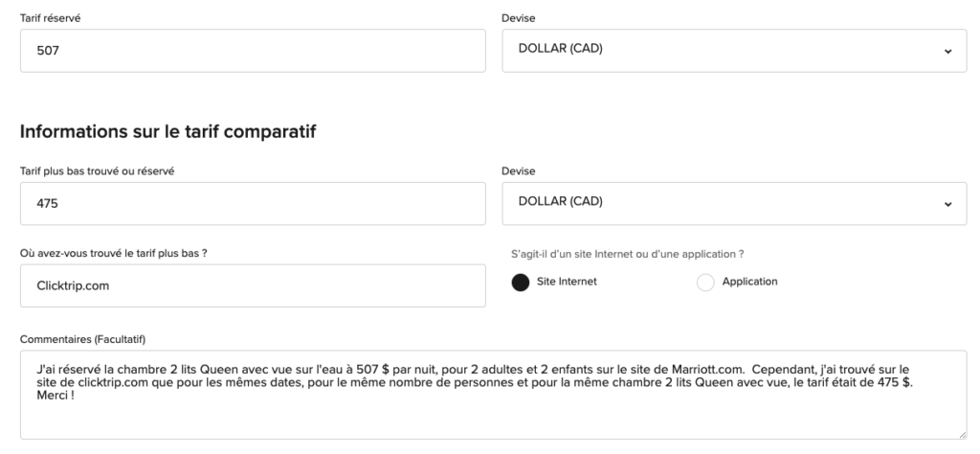The width and height of the screenshot is (980, 454).
Task: Select the Site Internet radio button
Action: 521,282
